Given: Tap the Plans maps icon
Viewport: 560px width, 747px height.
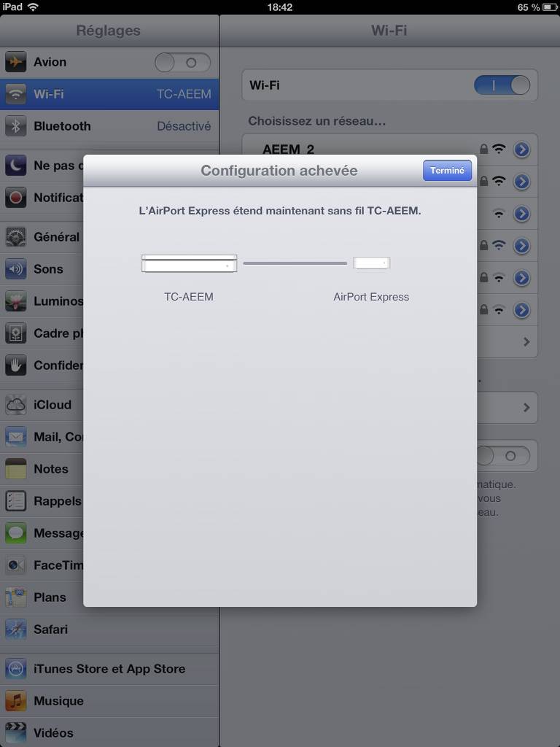Looking at the screenshot, I should point(16,597).
